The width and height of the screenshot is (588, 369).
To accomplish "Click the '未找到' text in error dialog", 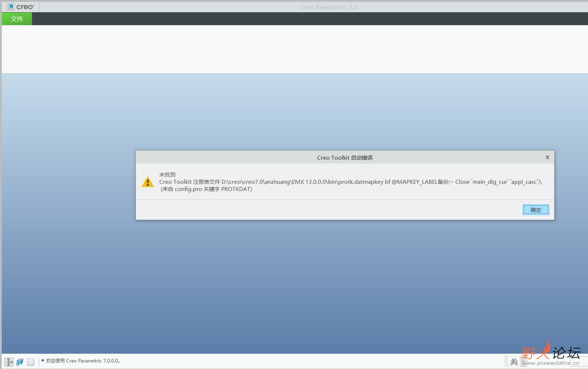I will tap(167, 174).
